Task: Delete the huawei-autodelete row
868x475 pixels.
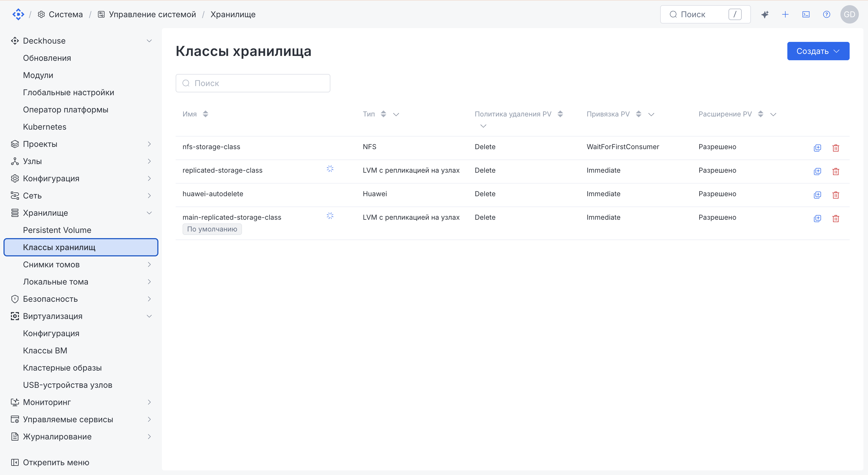Action: [x=836, y=195]
